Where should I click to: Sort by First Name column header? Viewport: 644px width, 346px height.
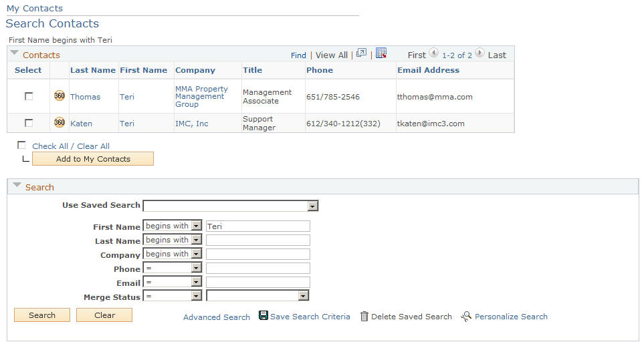[143, 70]
